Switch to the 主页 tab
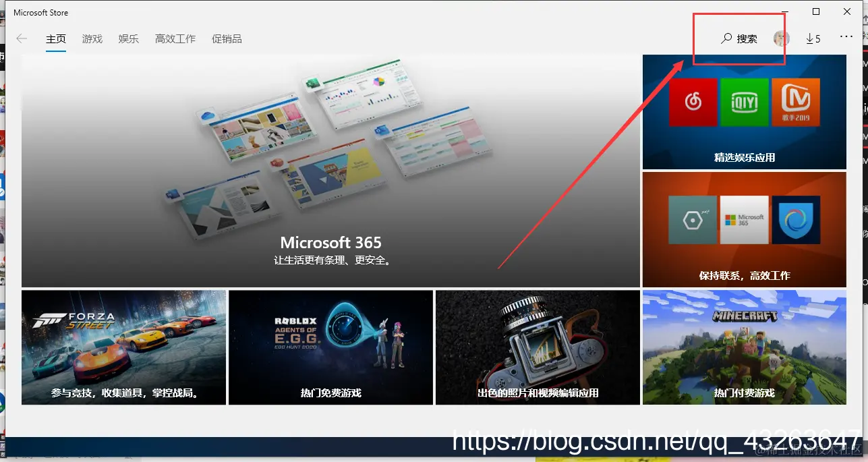The image size is (868, 462). (56, 38)
